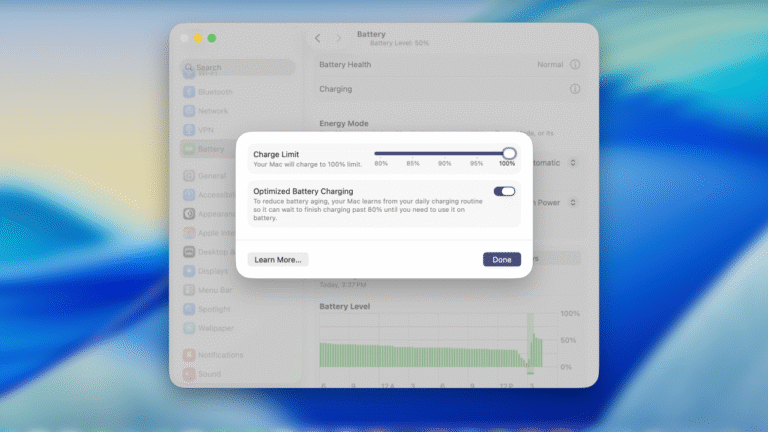This screenshot has height=432, width=768.
Task: Select the Spotlight sidebar icon
Action: [x=189, y=309]
